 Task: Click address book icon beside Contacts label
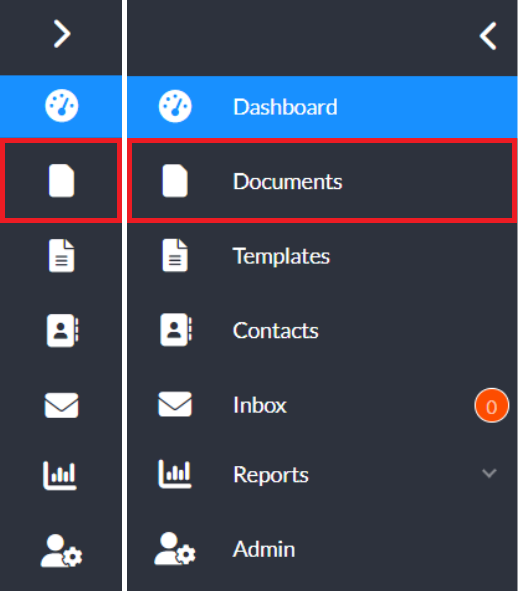pos(176,330)
